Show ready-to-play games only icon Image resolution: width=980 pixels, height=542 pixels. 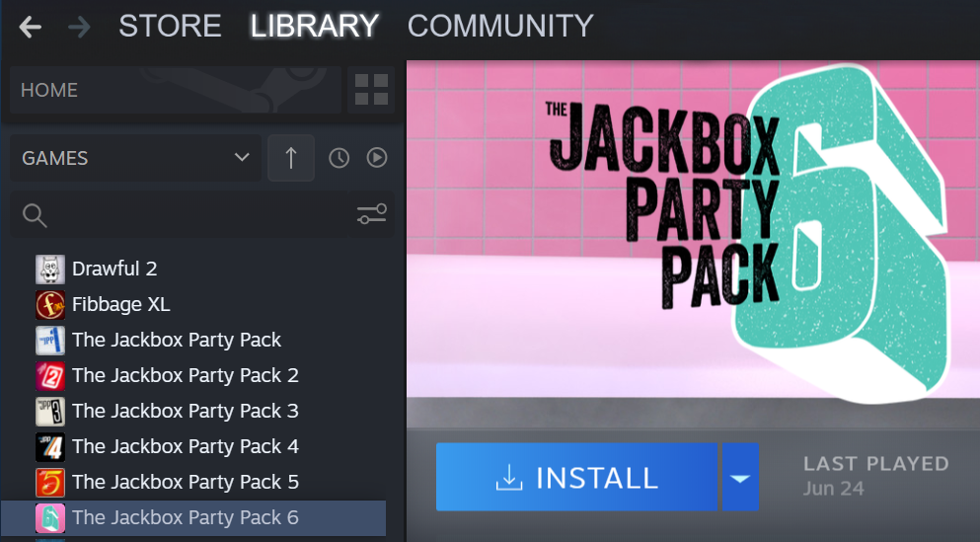[376, 158]
